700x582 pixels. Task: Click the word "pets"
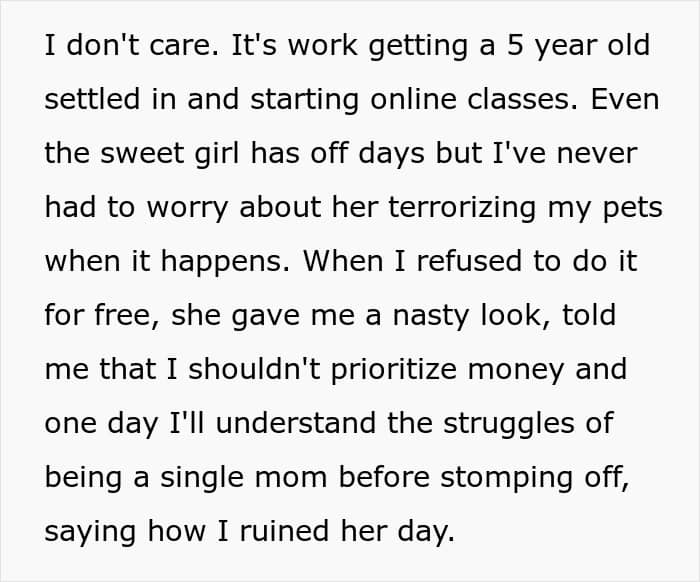coord(633,209)
